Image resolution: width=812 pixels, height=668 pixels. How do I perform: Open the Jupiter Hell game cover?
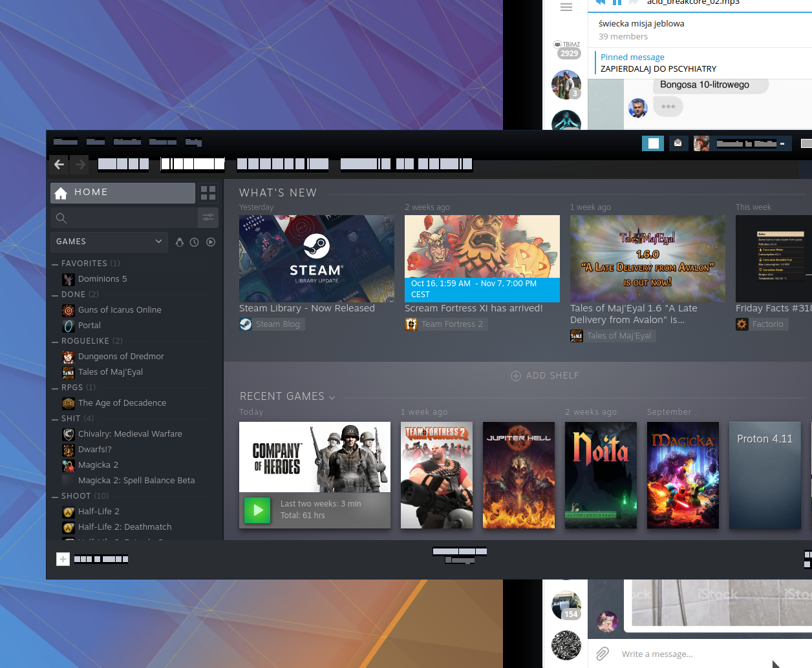pyautogui.click(x=518, y=475)
